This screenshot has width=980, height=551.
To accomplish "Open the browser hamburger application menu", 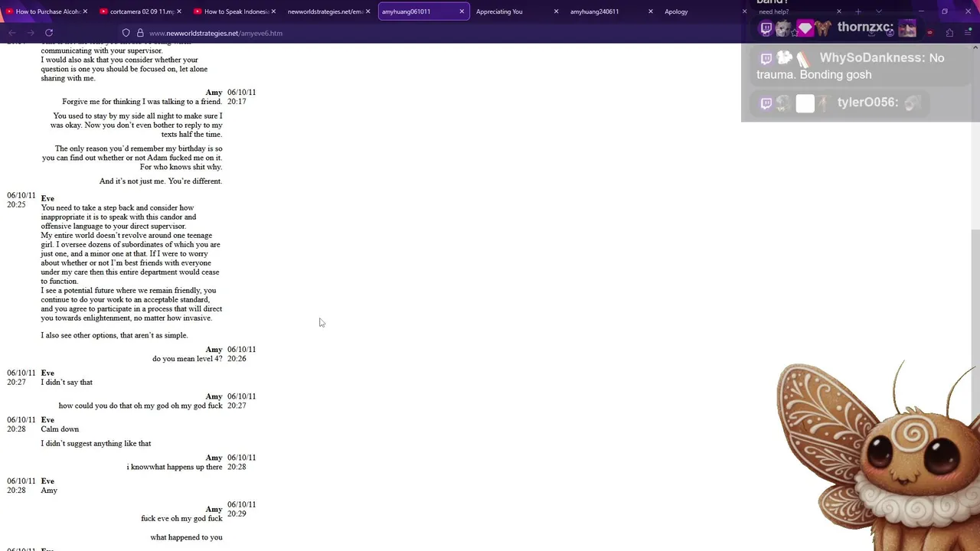I will [x=968, y=33].
